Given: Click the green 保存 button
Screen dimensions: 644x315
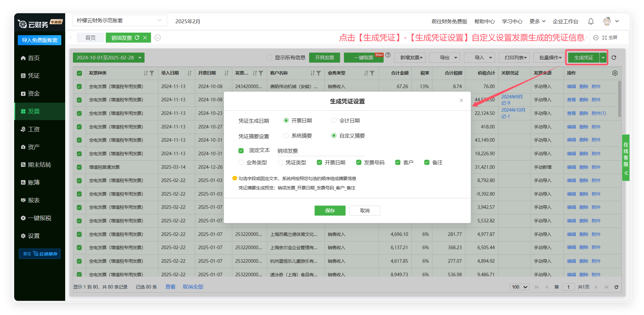Looking at the screenshot, I should point(330,210).
